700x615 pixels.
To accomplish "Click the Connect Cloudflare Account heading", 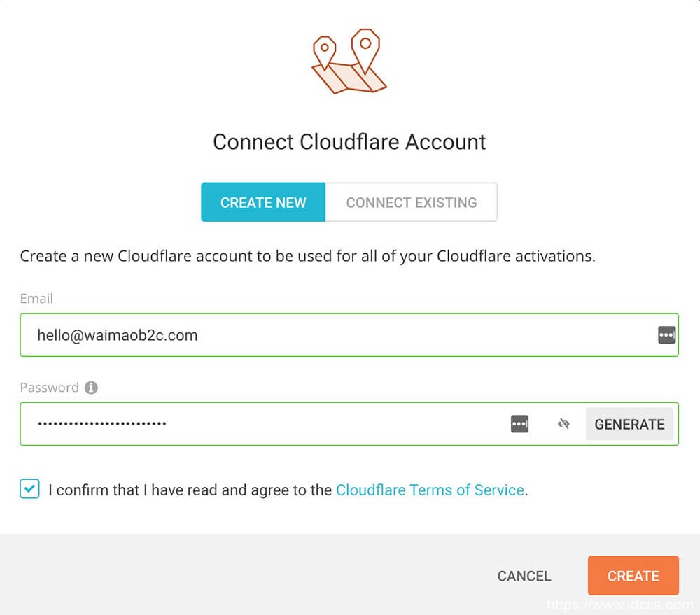I will pos(349,142).
